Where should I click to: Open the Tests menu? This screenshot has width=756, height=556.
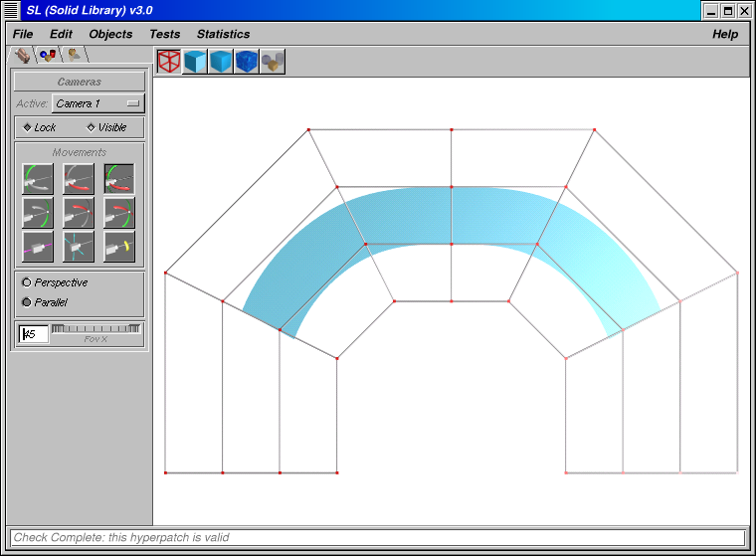[164, 34]
